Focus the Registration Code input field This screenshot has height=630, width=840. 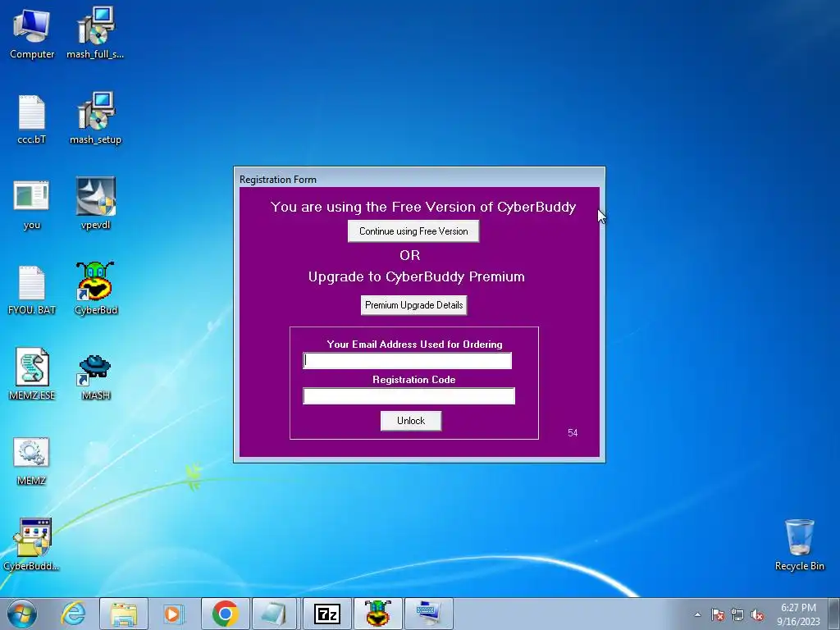409,396
